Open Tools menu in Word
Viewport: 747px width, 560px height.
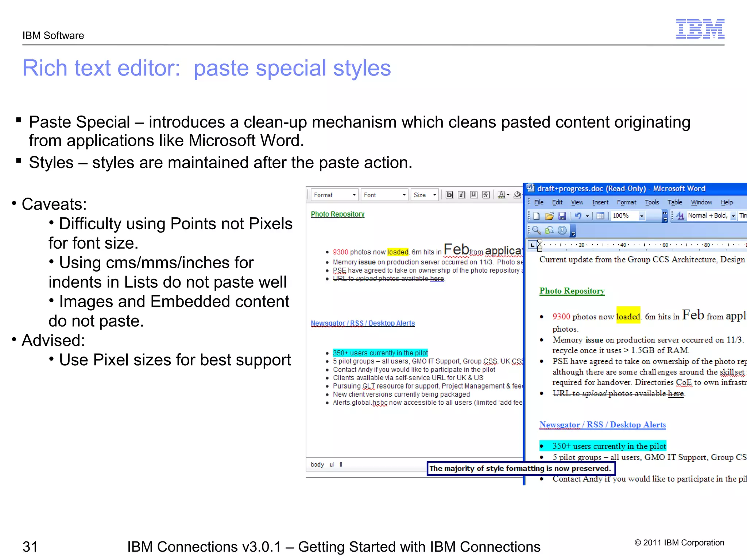(652, 202)
